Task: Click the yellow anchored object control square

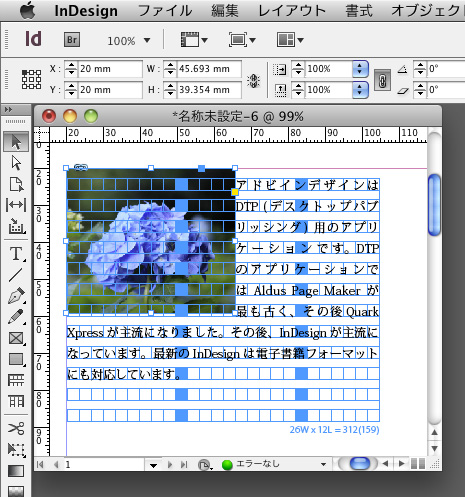Action: click(235, 192)
